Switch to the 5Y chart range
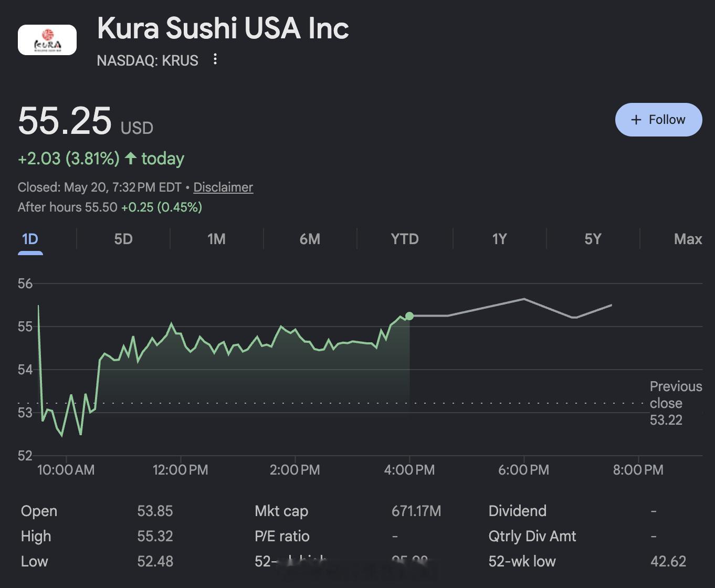This screenshot has width=715, height=588. click(x=593, y=239)
